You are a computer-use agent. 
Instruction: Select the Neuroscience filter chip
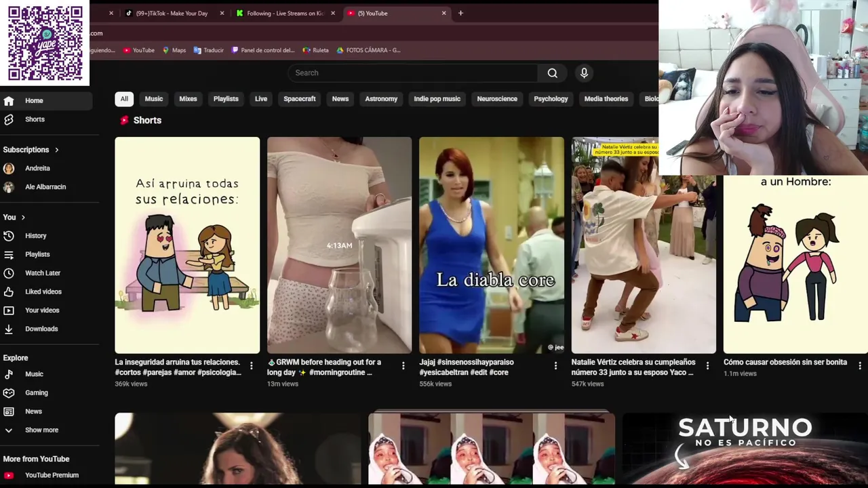coord(497,99)
